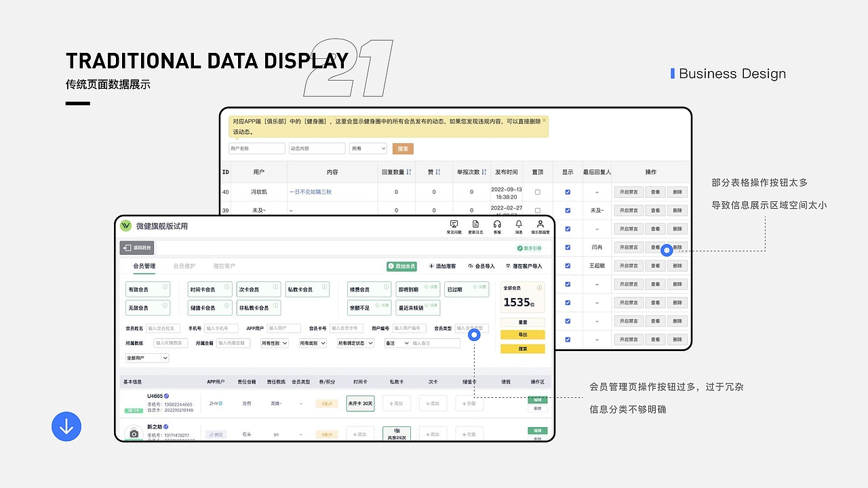Focus the 用户名称 search field

coord(257,148)
